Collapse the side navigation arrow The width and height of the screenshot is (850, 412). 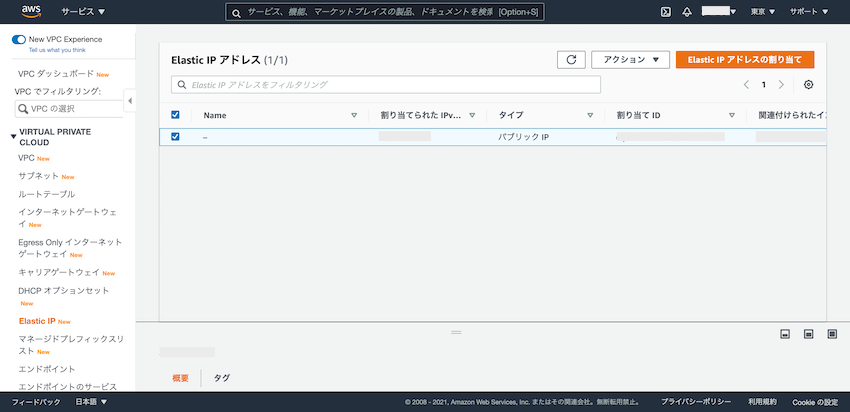pyautogui.click(x=130, y=101)
